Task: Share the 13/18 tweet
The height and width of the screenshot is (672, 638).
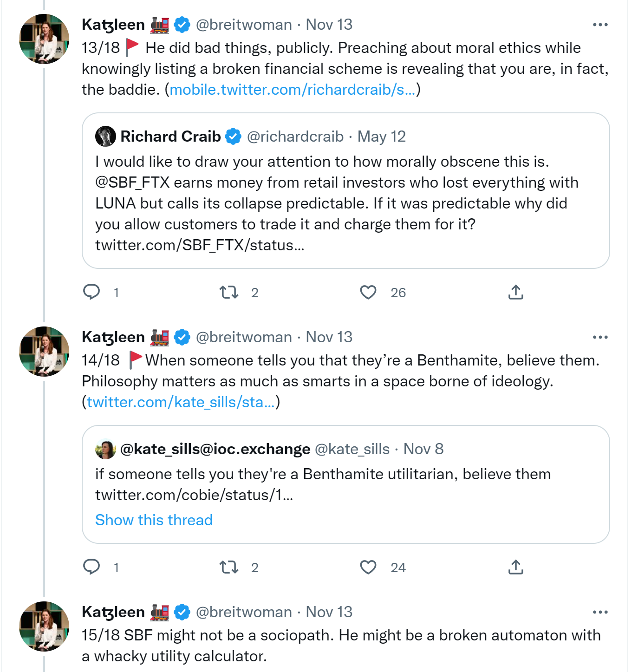Action: (515, 292)
